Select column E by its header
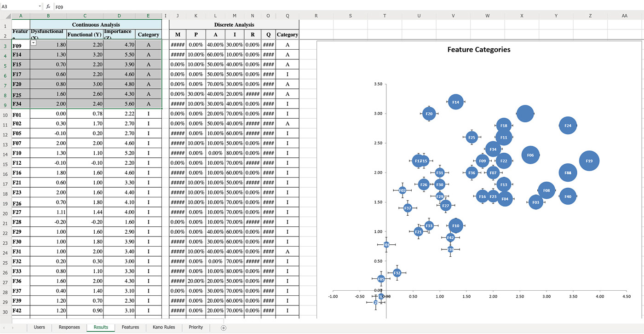Viewport: 644px width, 334px height. tap(148, 15)
